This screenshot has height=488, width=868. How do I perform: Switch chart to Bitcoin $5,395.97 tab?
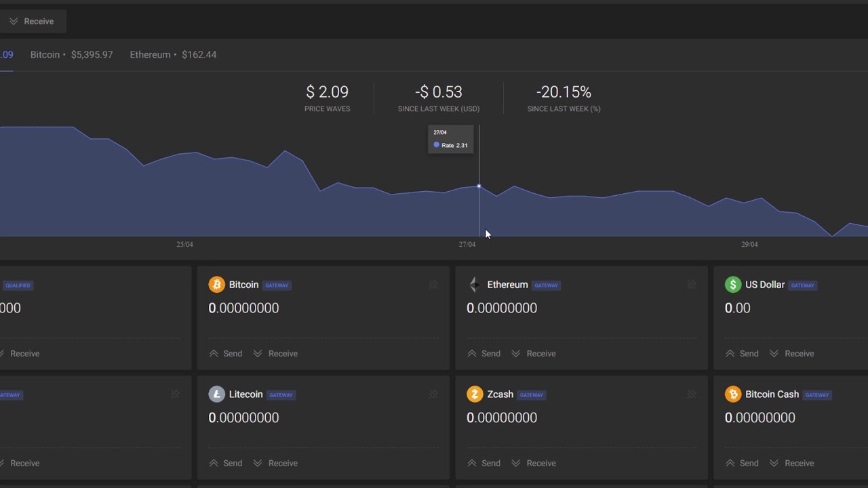71,55
